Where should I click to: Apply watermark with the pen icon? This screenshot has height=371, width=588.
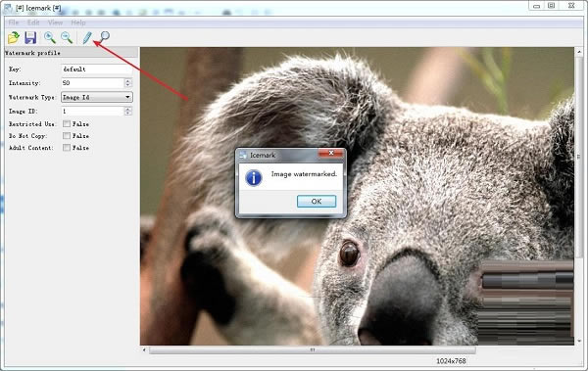point(87,37)
